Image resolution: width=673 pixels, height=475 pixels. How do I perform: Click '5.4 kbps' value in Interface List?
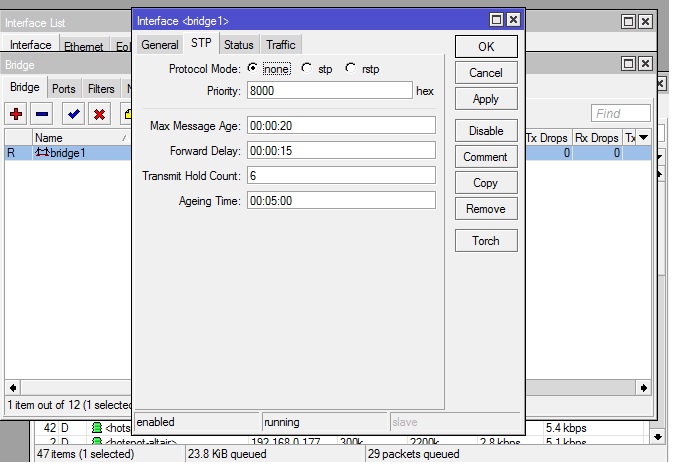[566, 428]
